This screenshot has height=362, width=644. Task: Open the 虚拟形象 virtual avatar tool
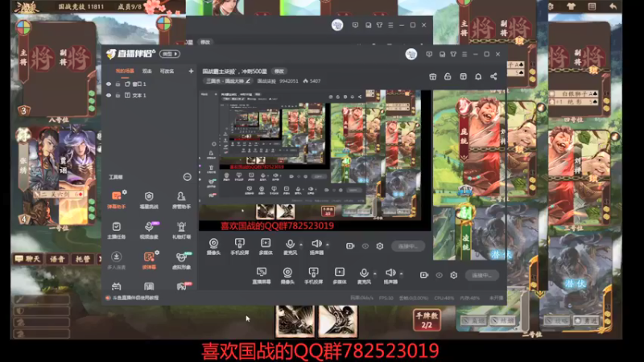181,261
